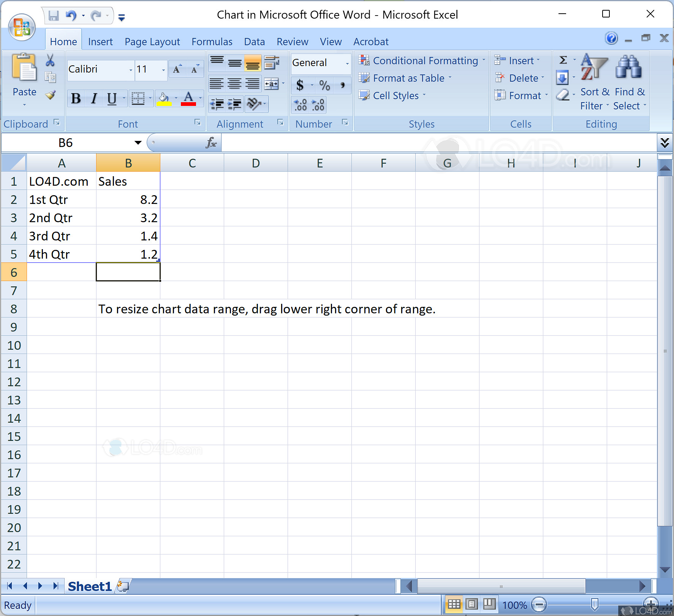Viewport: 674px width, 616px height.
Task: Click the Cut scissors icon
Action: coord(50,61)
